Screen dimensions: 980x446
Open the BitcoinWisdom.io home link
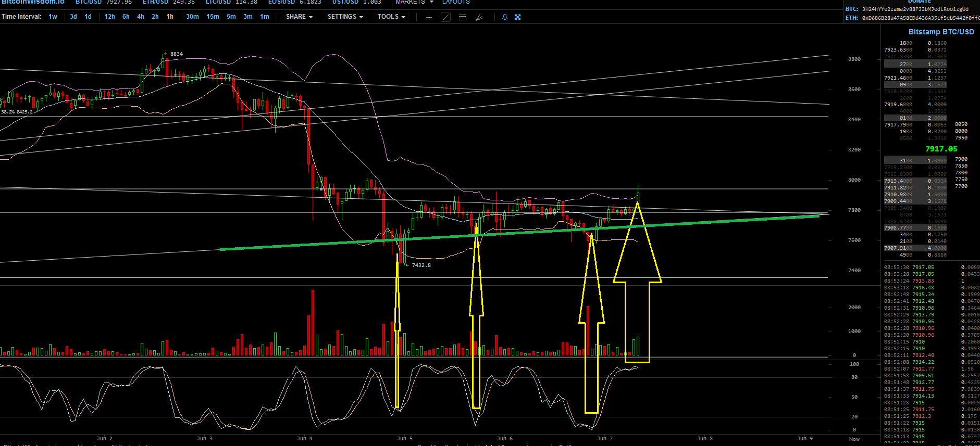32,2
